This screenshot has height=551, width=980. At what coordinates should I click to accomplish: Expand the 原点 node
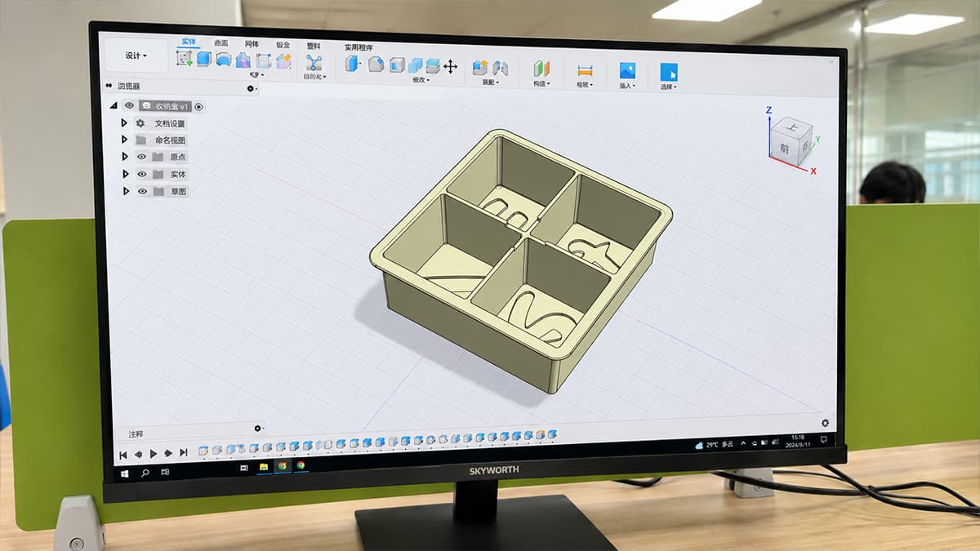point(125,156)
